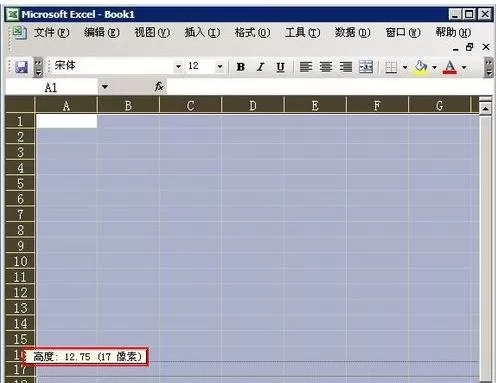
Task: Apply the red Font Color
Action: [450, 67]
